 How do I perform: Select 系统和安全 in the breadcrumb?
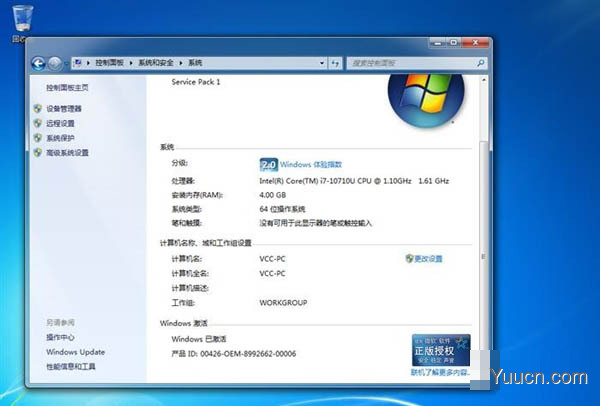pyautogui.click(x=156, y=63)
